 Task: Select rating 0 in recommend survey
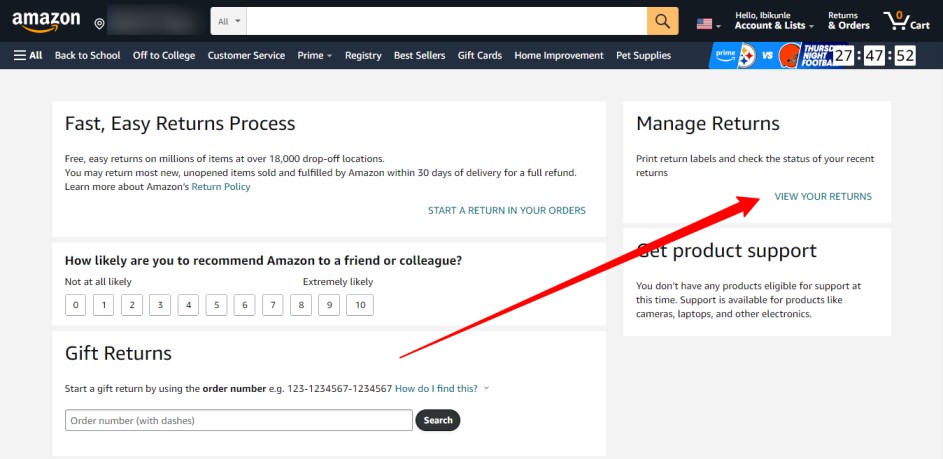(x=75, y=305)
